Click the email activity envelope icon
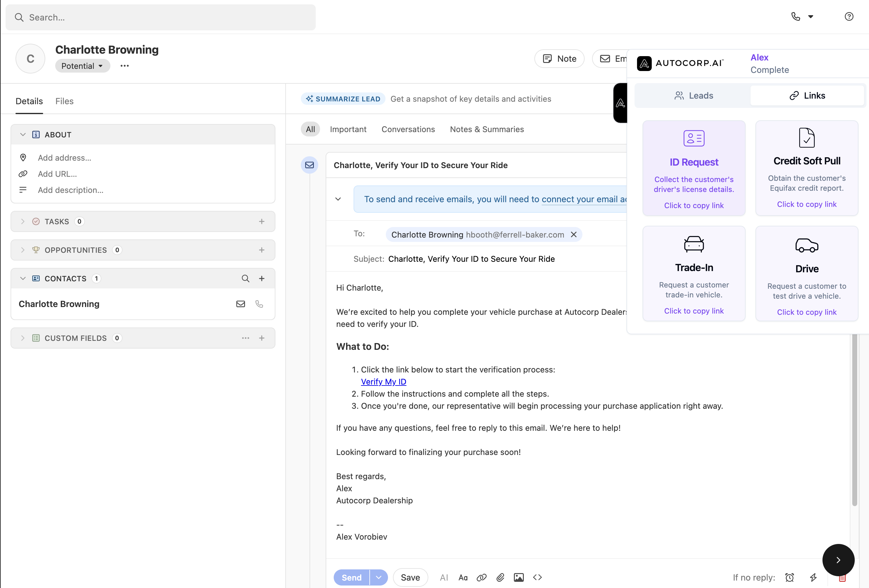Screen dimensions: 869x588 309,165
